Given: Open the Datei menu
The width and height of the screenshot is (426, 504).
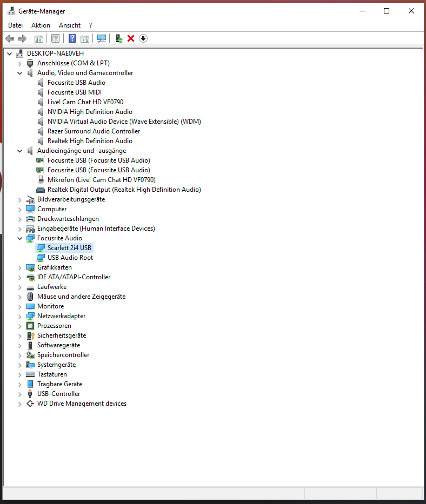Looking at the screenshot, I should coord(16,25).
